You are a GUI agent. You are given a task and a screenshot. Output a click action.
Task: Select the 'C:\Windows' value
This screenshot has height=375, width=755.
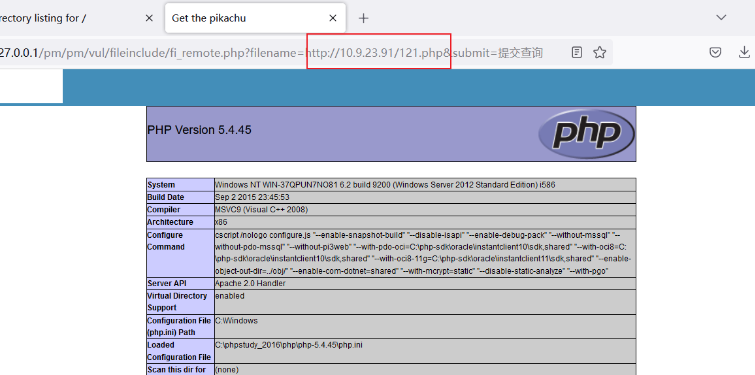(236, 321)
